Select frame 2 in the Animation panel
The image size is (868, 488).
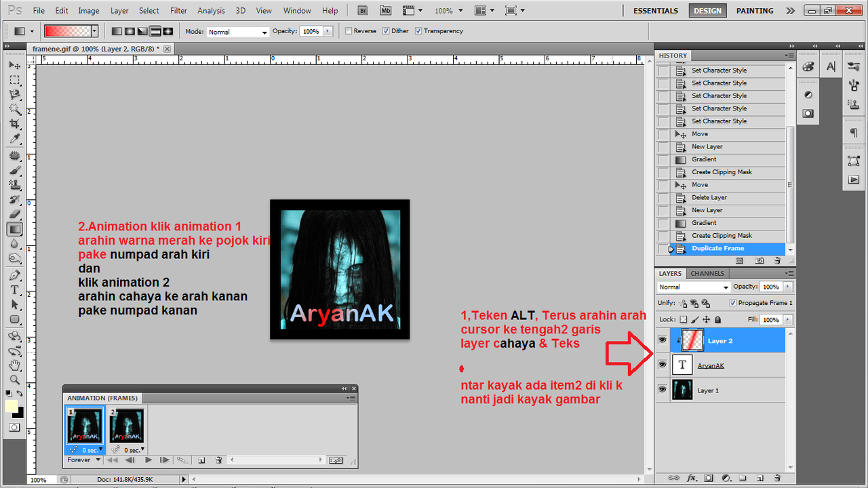126,426
